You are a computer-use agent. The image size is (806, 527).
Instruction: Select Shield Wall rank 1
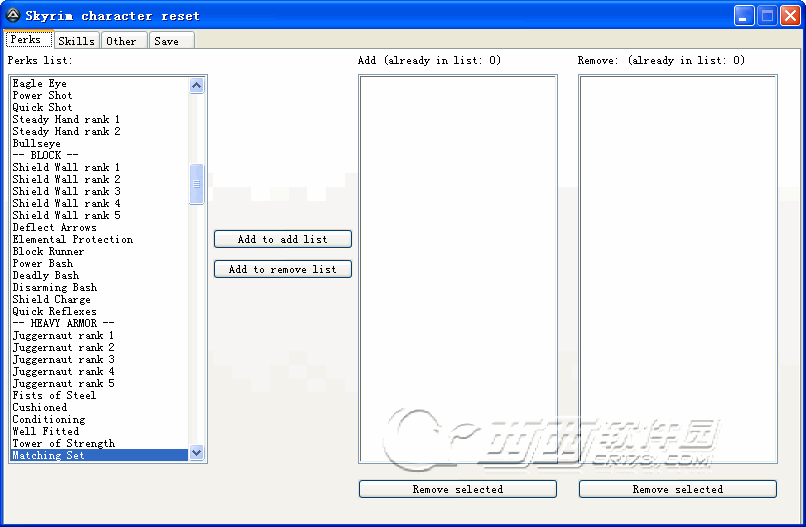tap(100, 167)
